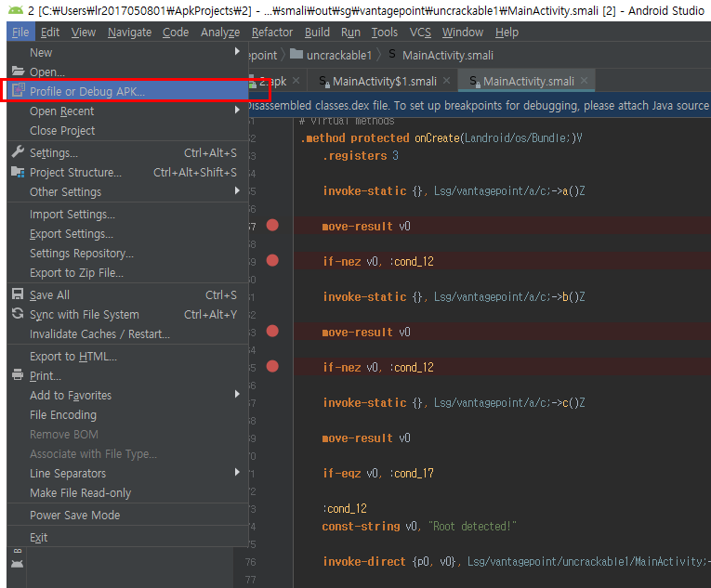Open the View menu
The image size is (711, 588).
tap(84, 33)
